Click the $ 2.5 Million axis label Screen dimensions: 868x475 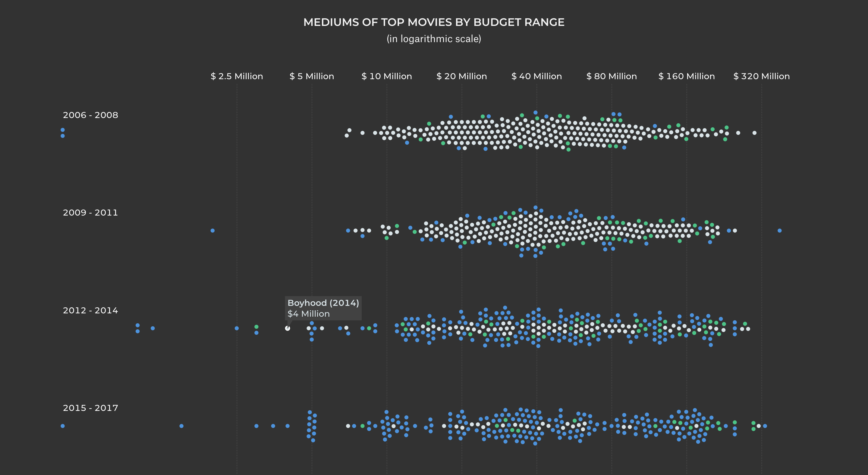click(x=237, y=76)
